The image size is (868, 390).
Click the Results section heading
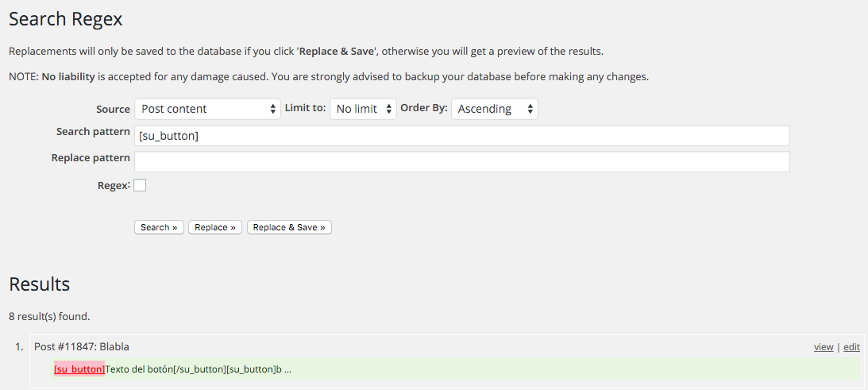(40, 284)
